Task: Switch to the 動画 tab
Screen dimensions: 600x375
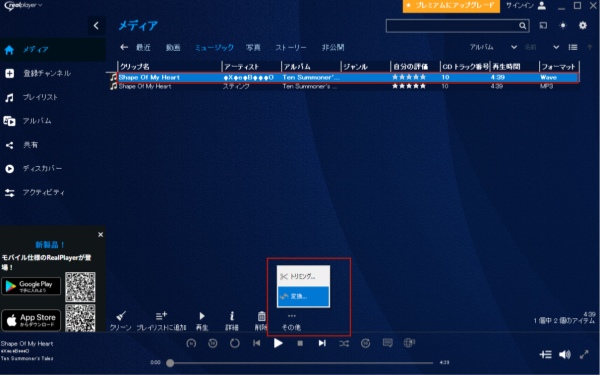Action: click(x=173, y=47)
